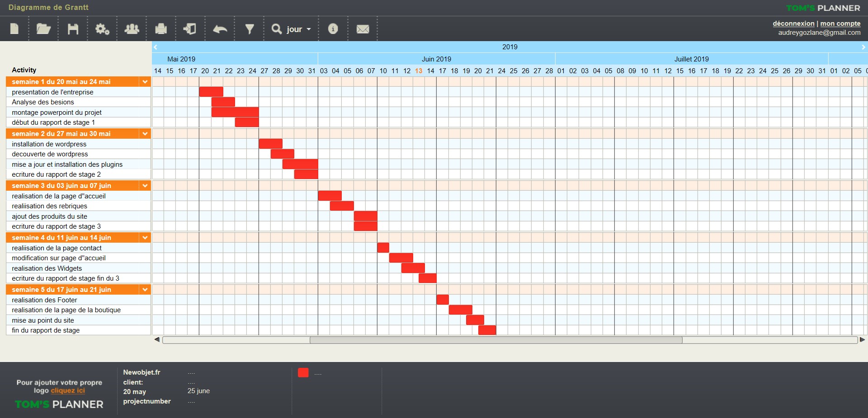Open the import/export icon in toolbar
Image resolution: width=868 pixels, height=418 pixels.
coord(190,29)
